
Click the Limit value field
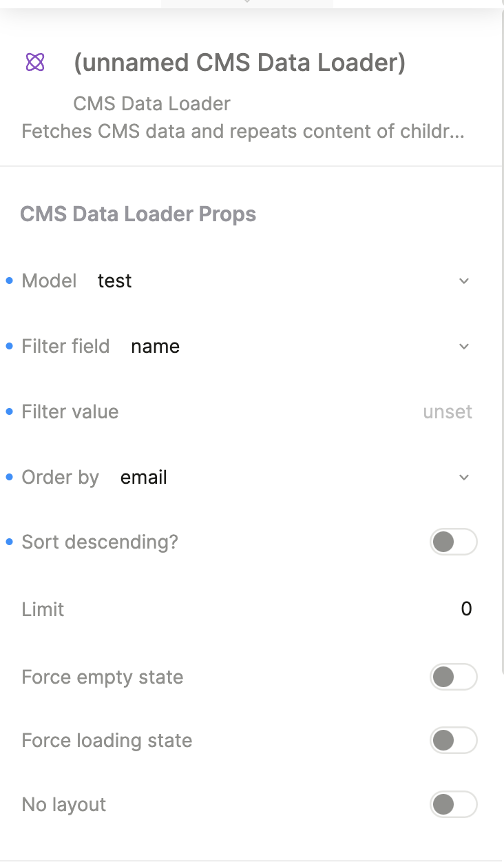(x=465, y=609)
